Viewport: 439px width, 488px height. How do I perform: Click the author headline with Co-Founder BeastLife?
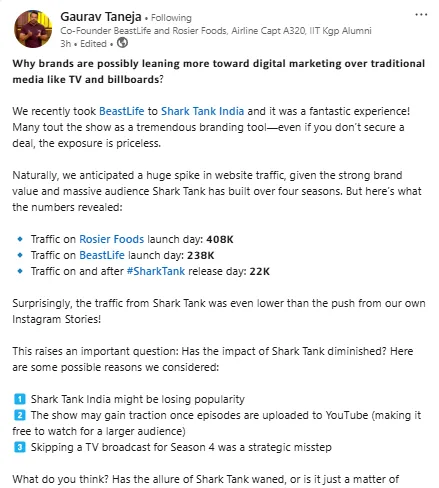pos(216,31)
